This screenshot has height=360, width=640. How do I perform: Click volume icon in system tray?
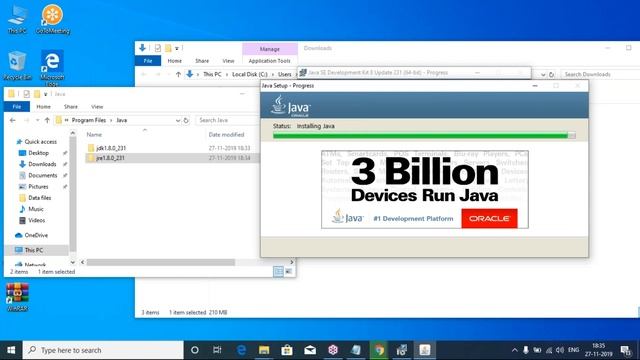[560, 350]
